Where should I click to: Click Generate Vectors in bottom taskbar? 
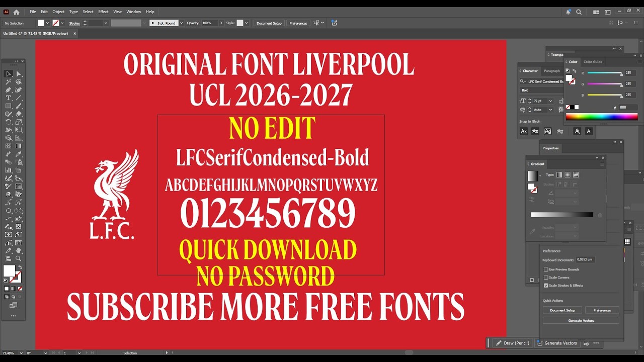click(557, 343)
